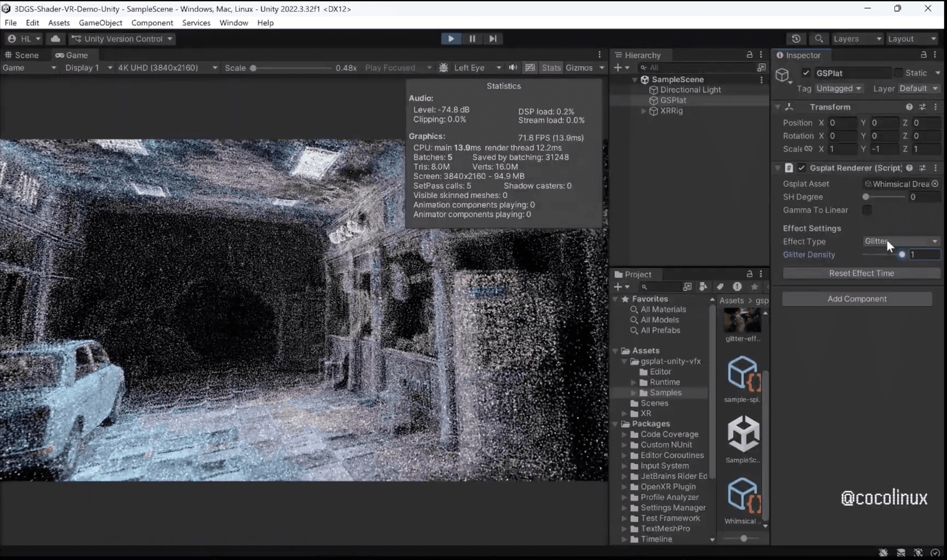Viewport: 947px width, 560px height.
Task: Click the Add Component button
Action: coord(857,299)
